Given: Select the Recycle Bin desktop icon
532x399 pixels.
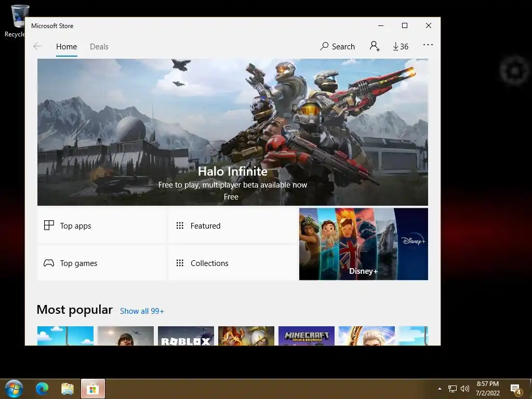Looking at the screenshot, I should coord(16,21).
